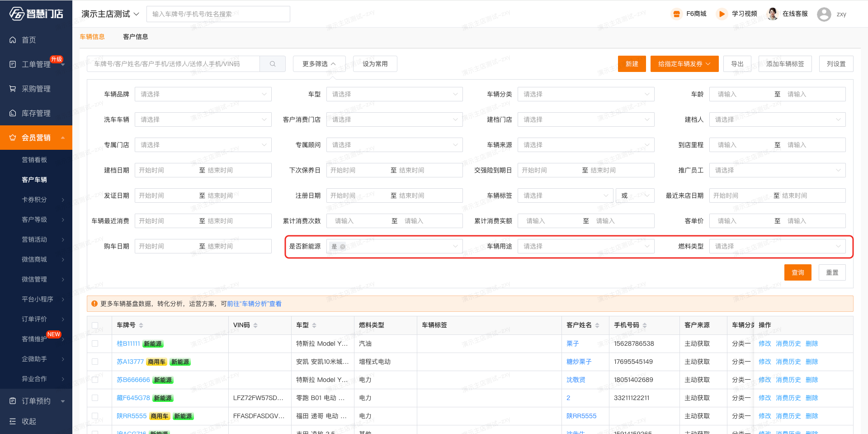Collapse sidebar with 收起 icon
868x434 pixels.
click(x=13, y=421)
